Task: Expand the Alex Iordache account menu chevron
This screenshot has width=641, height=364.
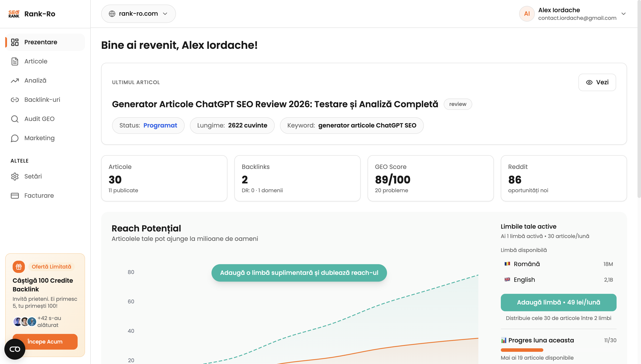Action: (624, 14)
